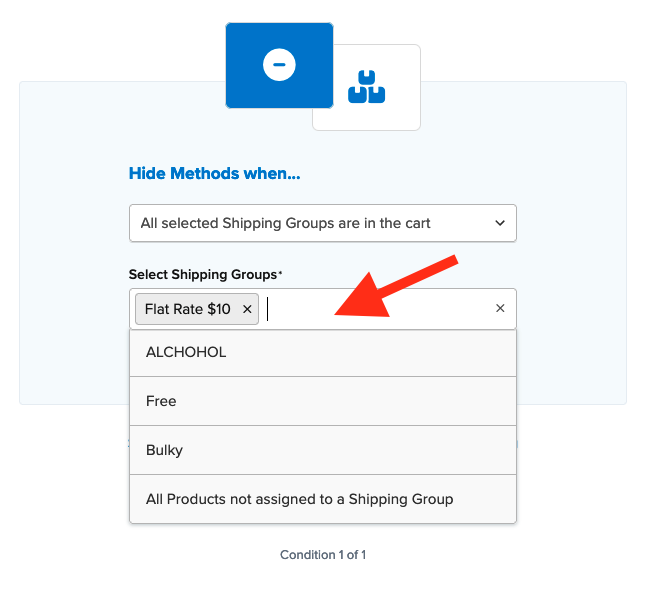Expand the condition dropdown chevron

[x=500, y=223]
